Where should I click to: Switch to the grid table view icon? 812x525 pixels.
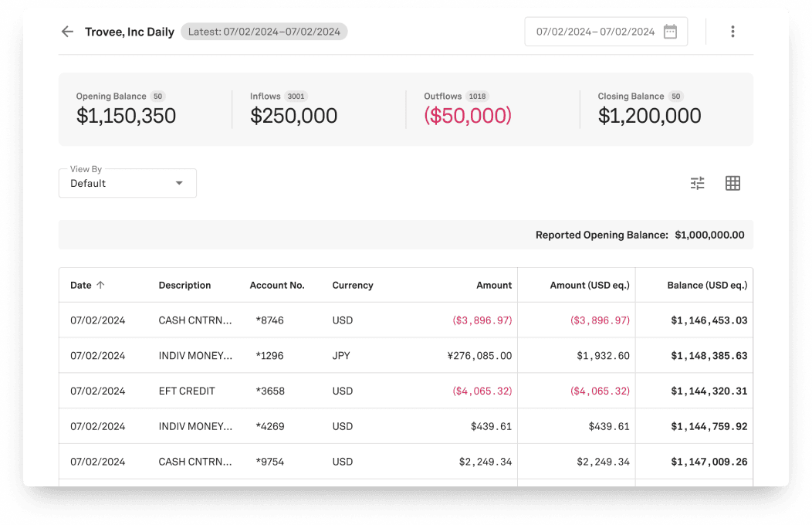[x=732, y=183]
